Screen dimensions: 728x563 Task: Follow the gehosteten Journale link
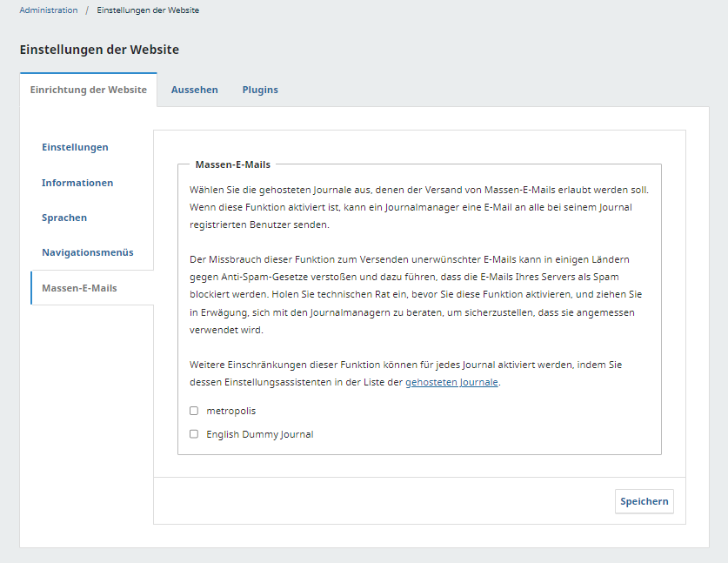(x=451, y=382)
